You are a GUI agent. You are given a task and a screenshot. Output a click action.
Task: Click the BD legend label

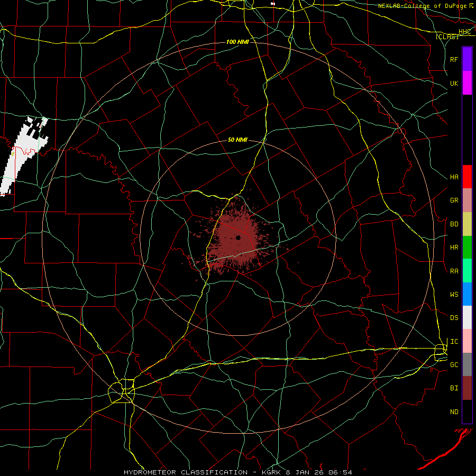coord(454,224)
